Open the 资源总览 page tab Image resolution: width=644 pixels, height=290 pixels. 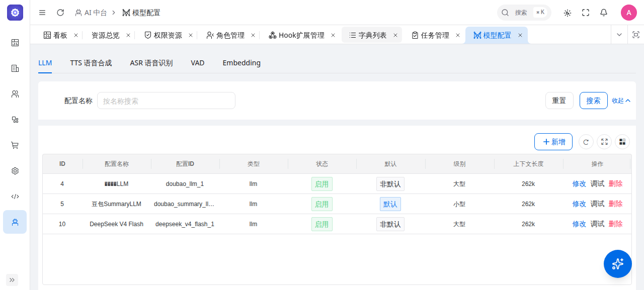[x=105, y=35]
